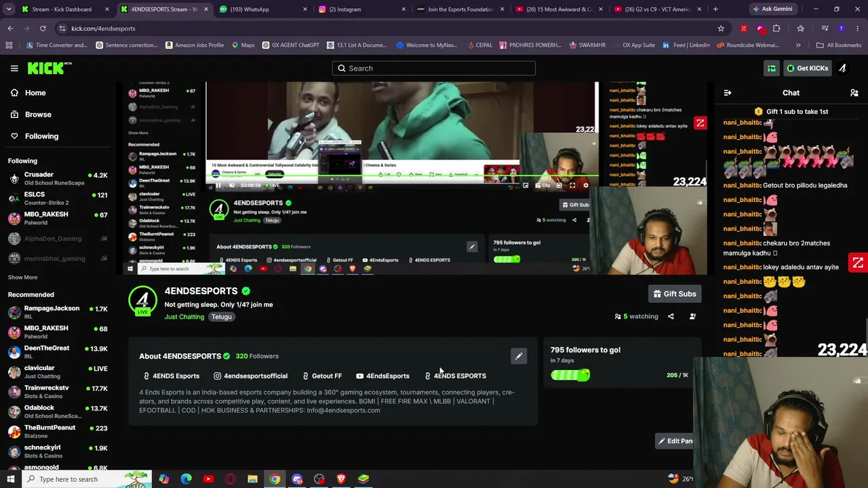
Task: Click the Gift 1 sub leaderboard banner
Action: coord(791,112)
